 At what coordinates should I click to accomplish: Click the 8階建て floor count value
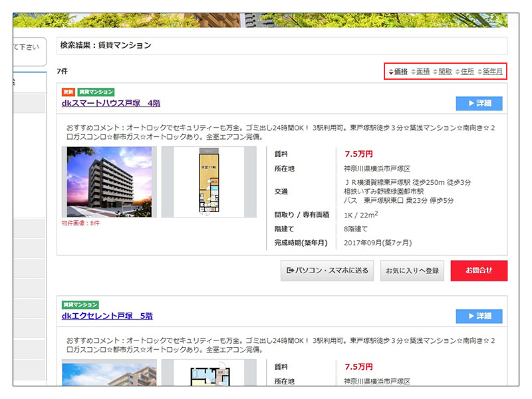click(356, 229)
